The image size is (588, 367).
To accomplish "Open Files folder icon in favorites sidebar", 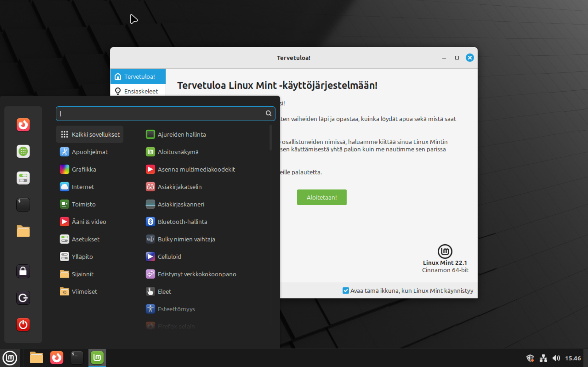I will [x=23, y=231].
